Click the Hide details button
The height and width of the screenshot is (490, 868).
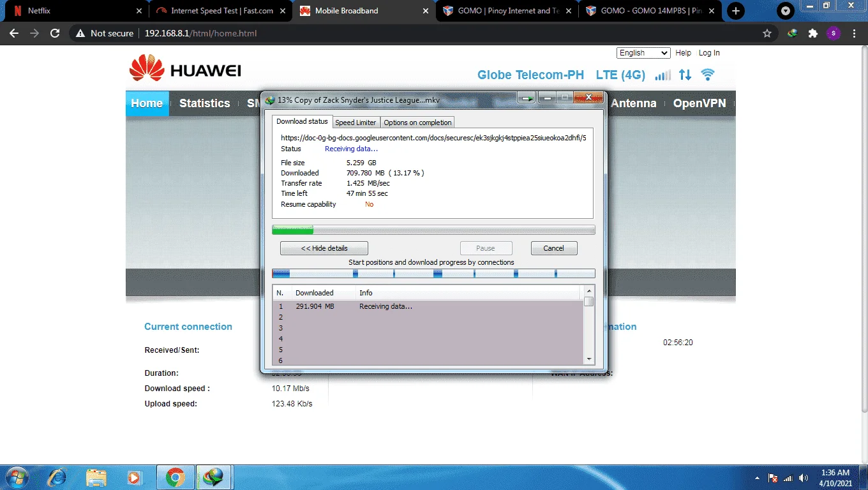[324, 248]
